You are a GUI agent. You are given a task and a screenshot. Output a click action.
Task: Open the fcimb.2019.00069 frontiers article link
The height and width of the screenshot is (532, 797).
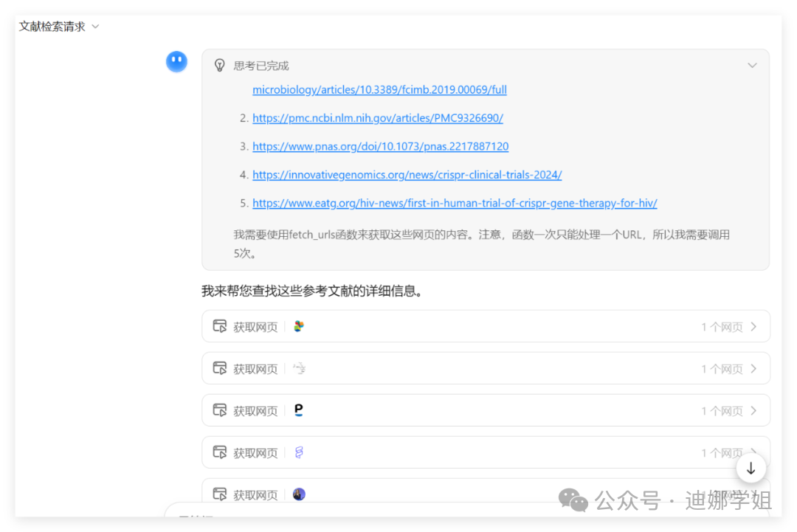pyautogui.click(x=380, y=90)
